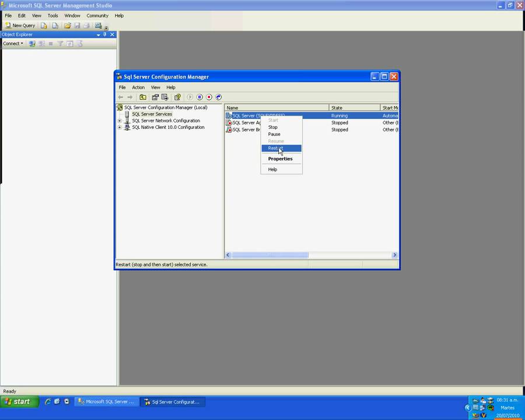525x420 pixels.
Task: Open the Object Explorer window position dropdown arrow
Action: pyautogui.click(x=99, y=34)
